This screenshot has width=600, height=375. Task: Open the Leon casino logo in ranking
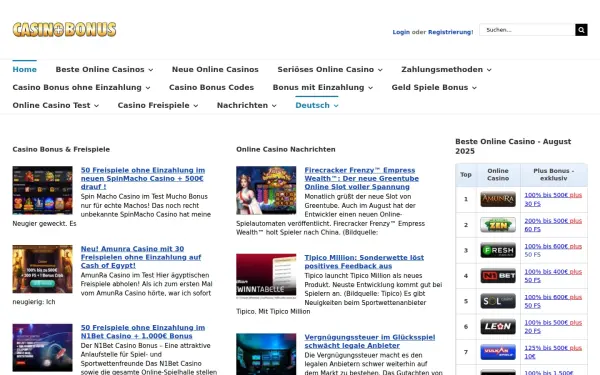pyautogui.click(x=498, y=326)
